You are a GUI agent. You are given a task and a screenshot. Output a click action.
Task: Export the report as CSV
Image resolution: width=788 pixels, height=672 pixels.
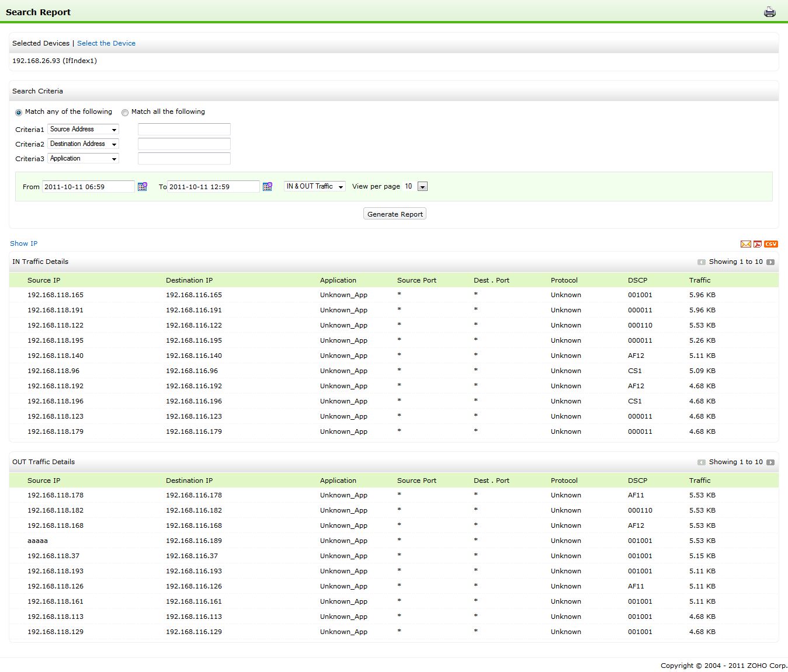pos(771,244)
